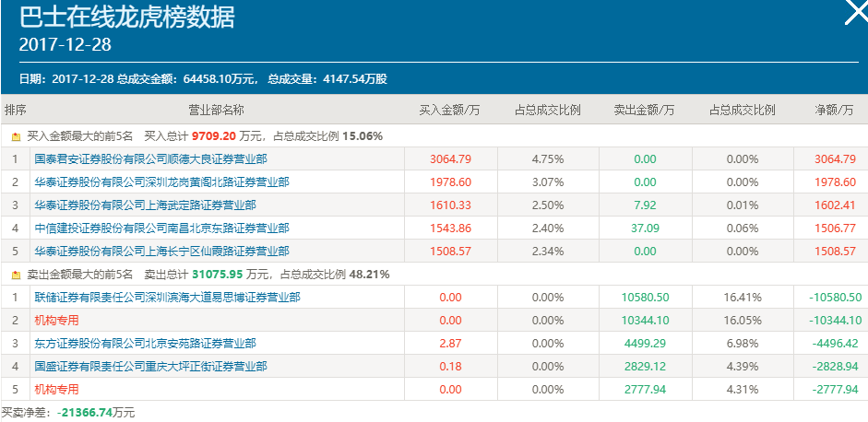Select percentage cell 3.07%
This screenshot has height=422, width=868.
[x=548, y=182]
